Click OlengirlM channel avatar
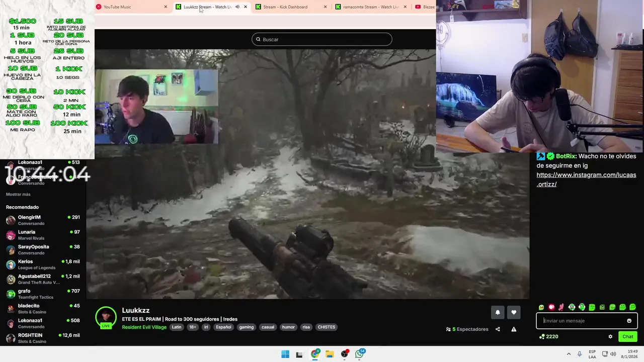 11,220
